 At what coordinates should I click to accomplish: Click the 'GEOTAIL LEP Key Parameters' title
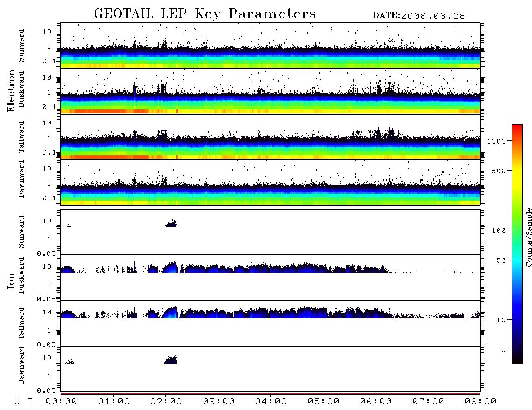tap(205, 14)
